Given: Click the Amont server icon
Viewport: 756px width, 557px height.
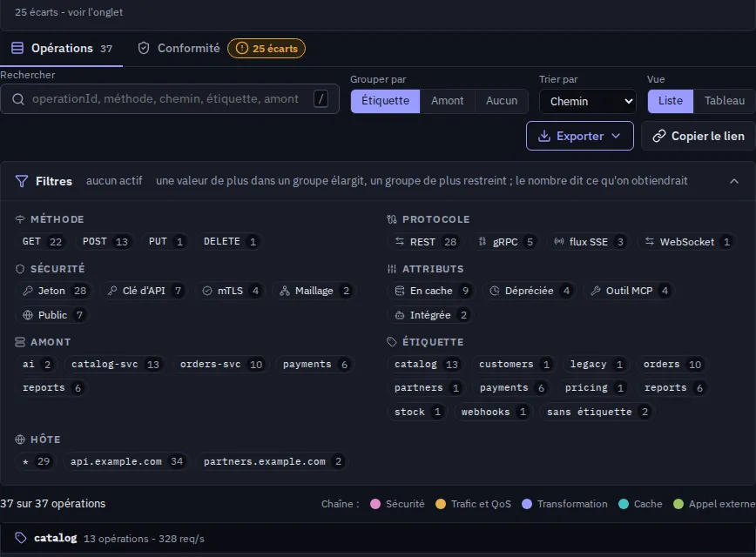Looking at the screenshot, I should pyautogui.click(x=20, y=342).
